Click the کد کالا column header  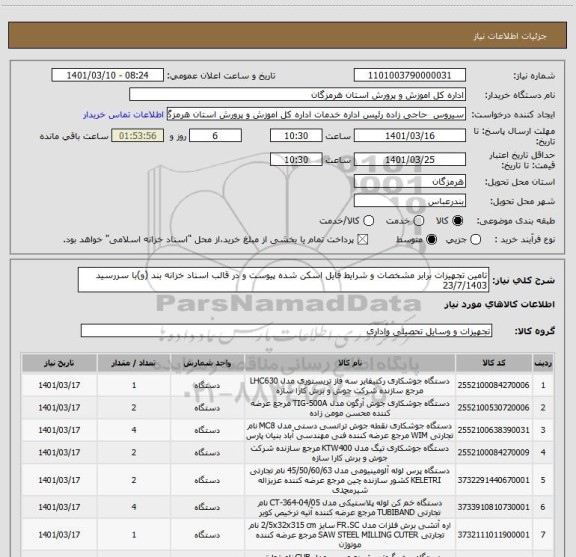[494, 363]
